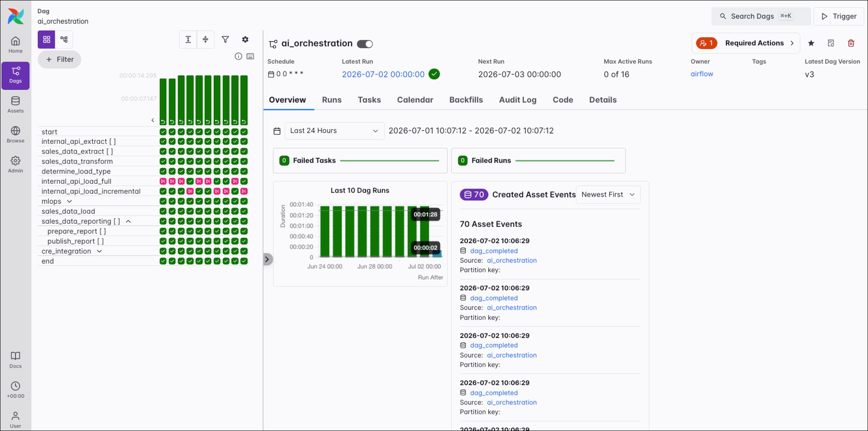Click the first bar in Last 10 Dag Runs chart
Image resolution: width=868 pixels, height=431 pixels.
tap(325, 232)
